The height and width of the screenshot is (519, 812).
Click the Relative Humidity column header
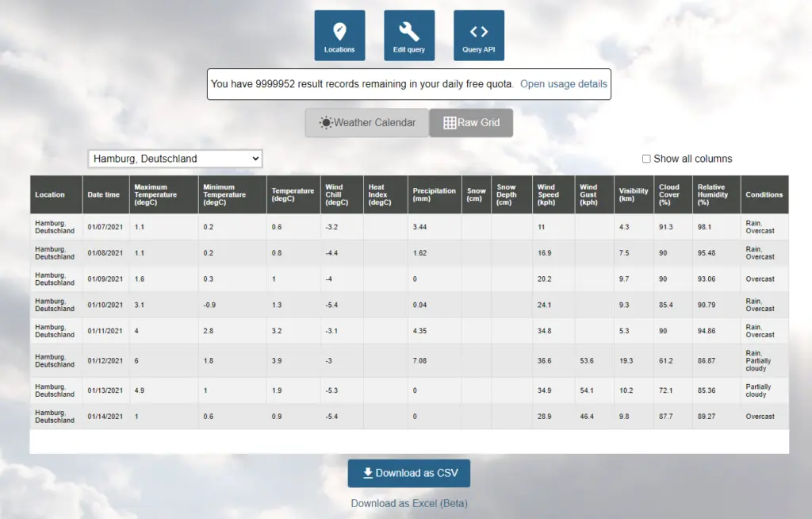pyautogui.click(x=711, y=194)
